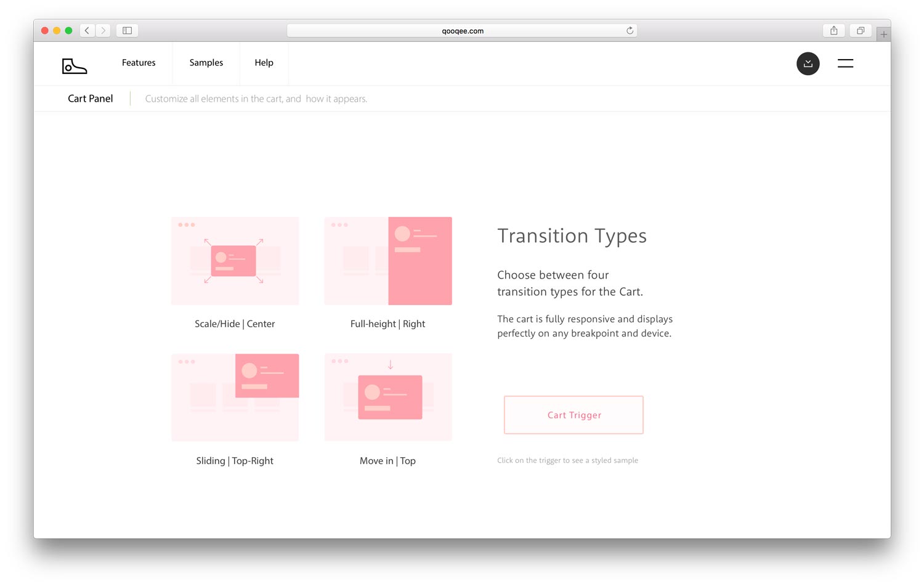Screen dimensions: 924x586
Task: Click the qooqee.com address bar
Action: coord(462,31)
